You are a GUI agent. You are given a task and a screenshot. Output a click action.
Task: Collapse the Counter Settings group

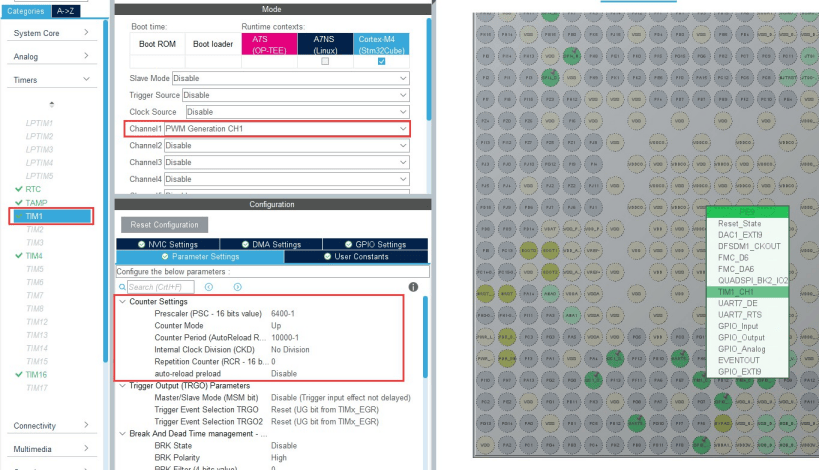click(x=122, y=302)
